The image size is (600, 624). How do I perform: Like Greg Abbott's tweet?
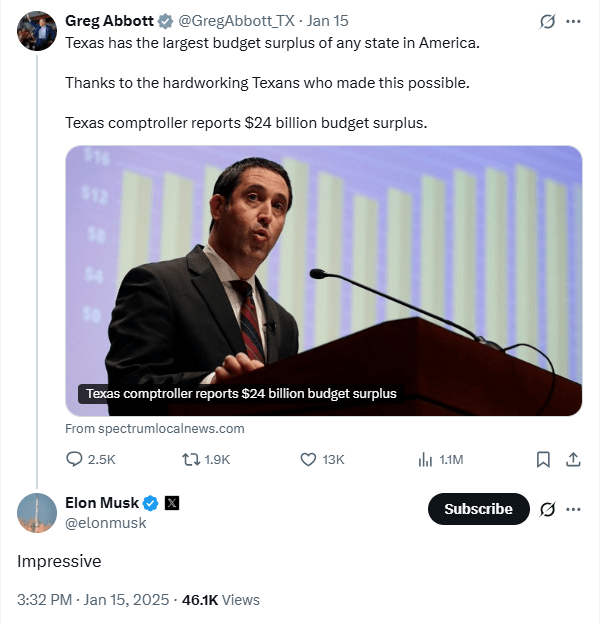[309, 459]
